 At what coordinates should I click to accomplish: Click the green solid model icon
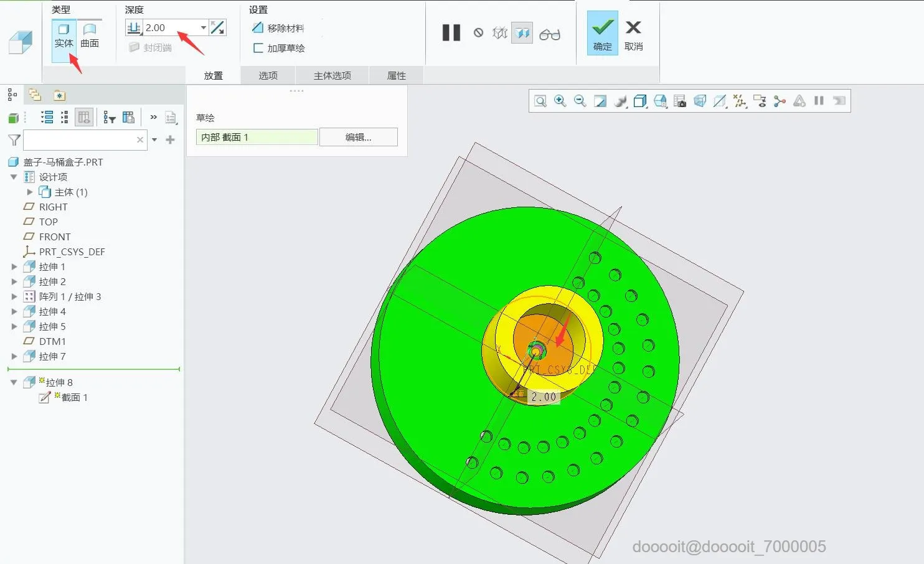pyautogui.click(x=14, y=118)
